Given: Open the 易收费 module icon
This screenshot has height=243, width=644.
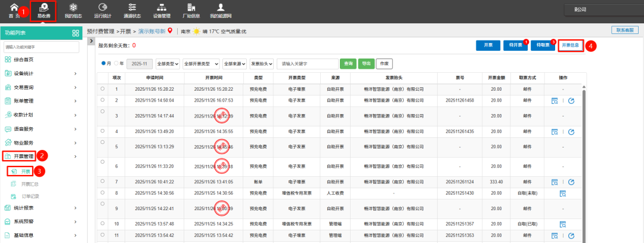Looking at the screenshot, I should pos(44,7).
